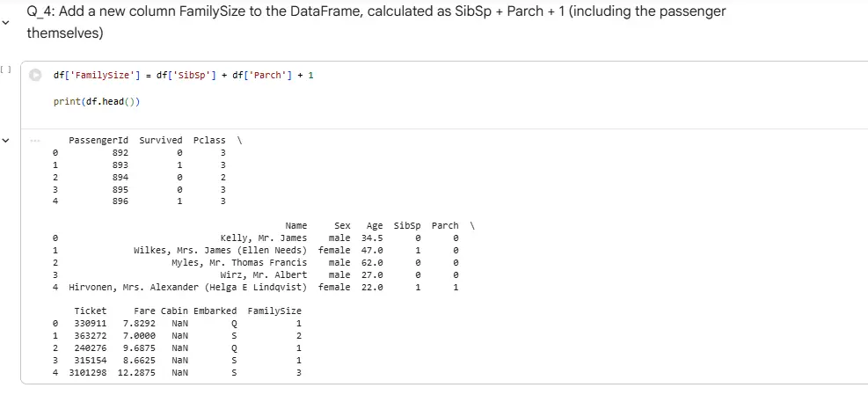Click the Survived column header in output
The height and width of the screenshot is (395, 868).
(x=161, y=141)
